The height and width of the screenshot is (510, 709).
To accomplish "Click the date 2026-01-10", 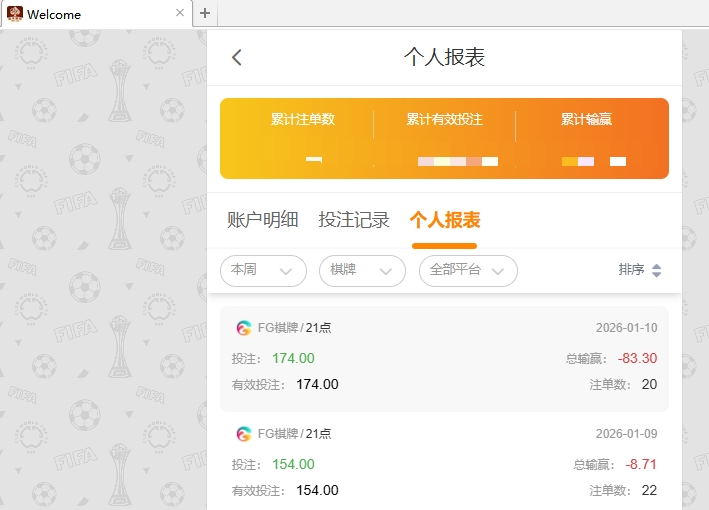I will point(626,328).
